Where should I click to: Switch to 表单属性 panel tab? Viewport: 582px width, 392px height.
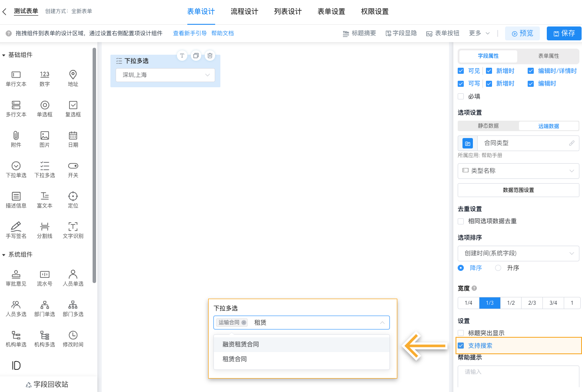tap(548, 56)
